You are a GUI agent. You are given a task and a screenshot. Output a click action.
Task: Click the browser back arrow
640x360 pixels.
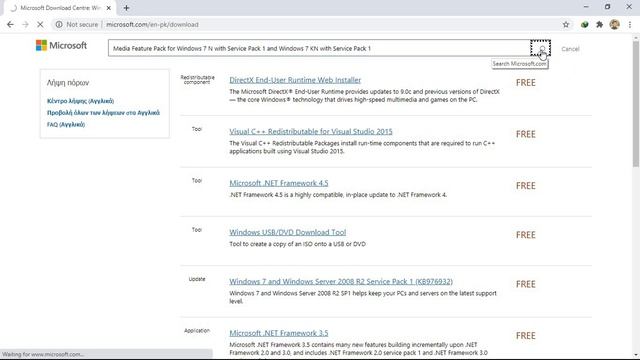pos(10,24)
